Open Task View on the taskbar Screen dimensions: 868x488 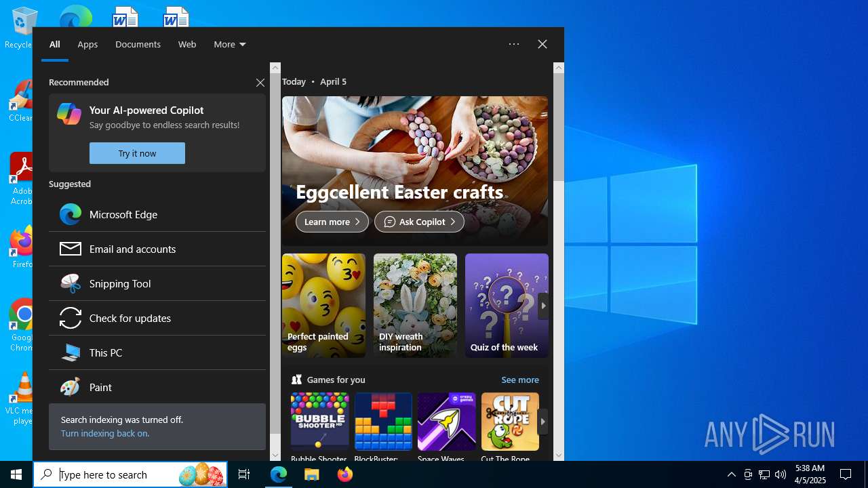click(x=244, y=474)
